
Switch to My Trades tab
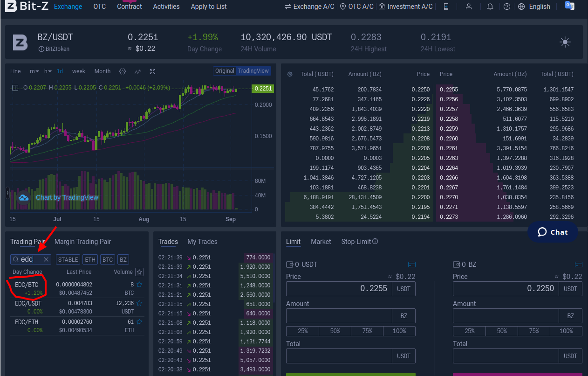(x=202, y=242)
